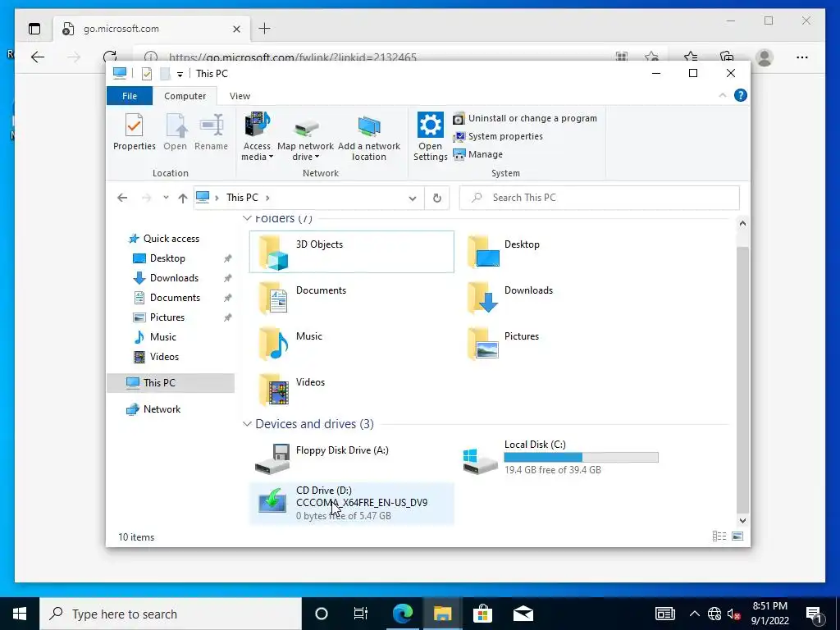Viewport: 840px width, 630px height.
Task: Expand the address bar history dropdown
Action: click(412, 199)
